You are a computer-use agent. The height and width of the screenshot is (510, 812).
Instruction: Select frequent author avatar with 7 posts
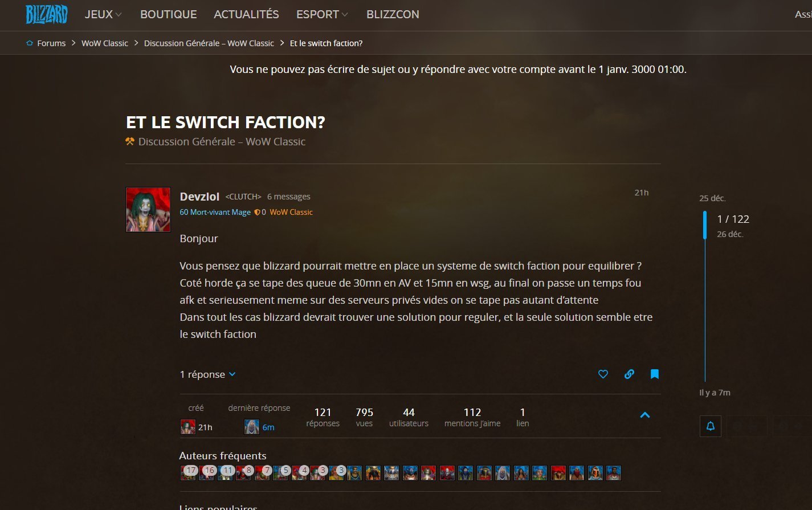[x=263, y=473]
